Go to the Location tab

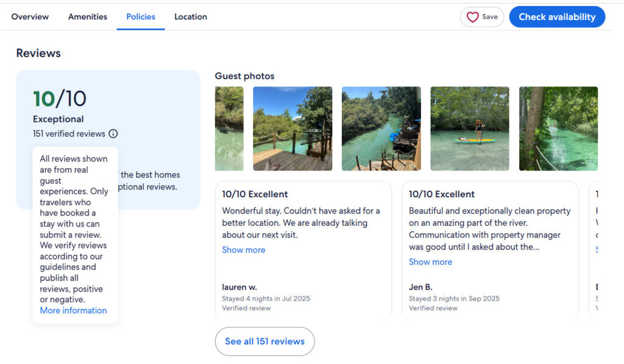click(190, 16)
